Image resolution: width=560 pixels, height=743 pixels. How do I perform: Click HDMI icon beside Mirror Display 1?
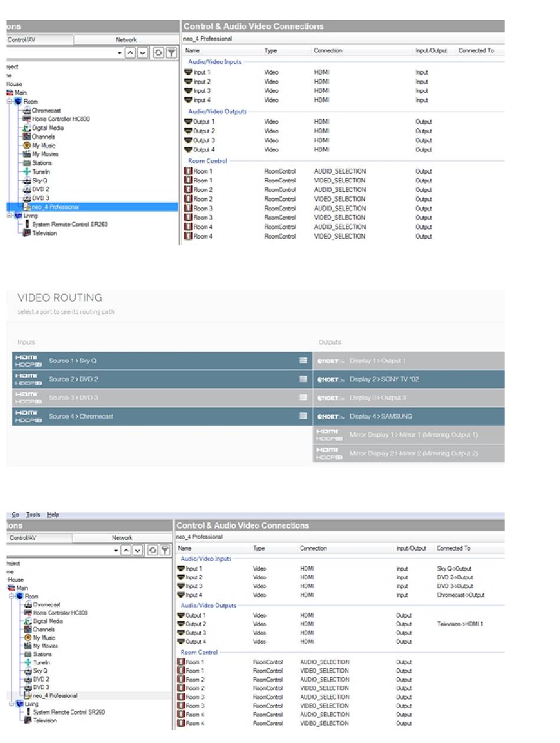330,435
